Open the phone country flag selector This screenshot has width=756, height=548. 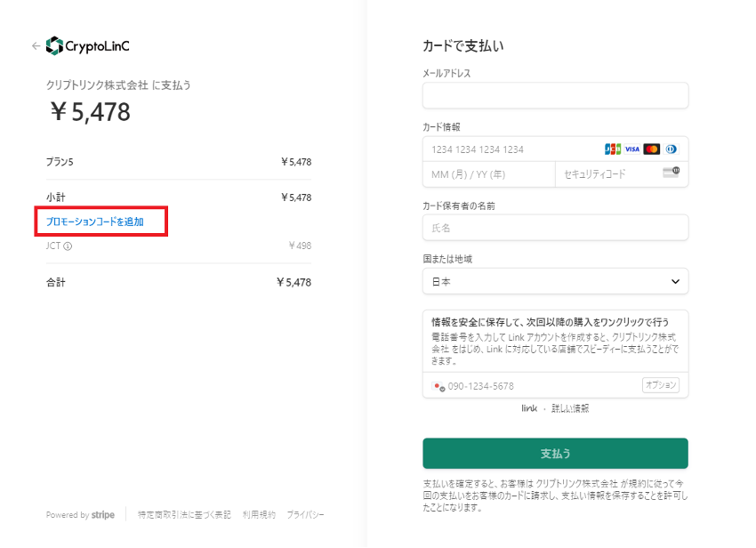click(438, 386)
